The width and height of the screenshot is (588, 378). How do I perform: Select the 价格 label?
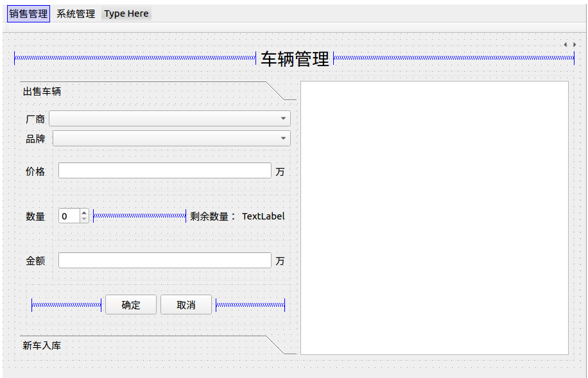click(35, 171)
